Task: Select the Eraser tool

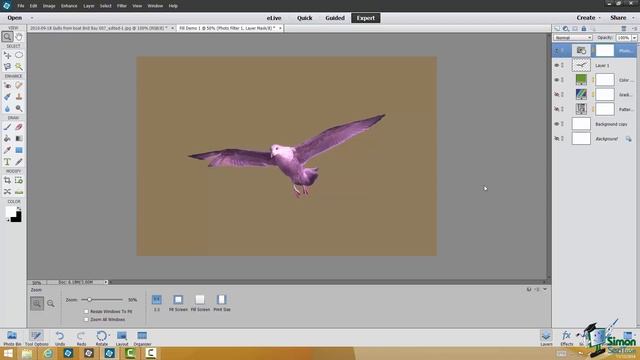Action: pyautogui.click(x=19, y=127)
